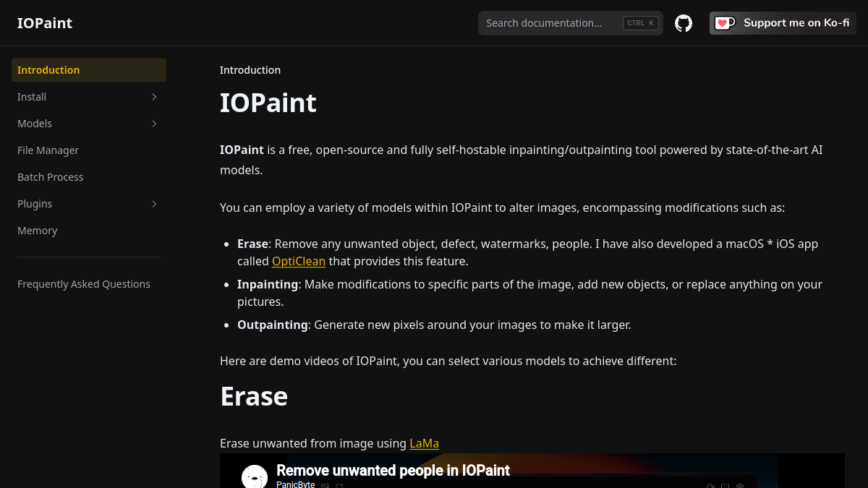Click the PanicByte channel avatar
The image size is (868, 488).
tap(255, 476)
